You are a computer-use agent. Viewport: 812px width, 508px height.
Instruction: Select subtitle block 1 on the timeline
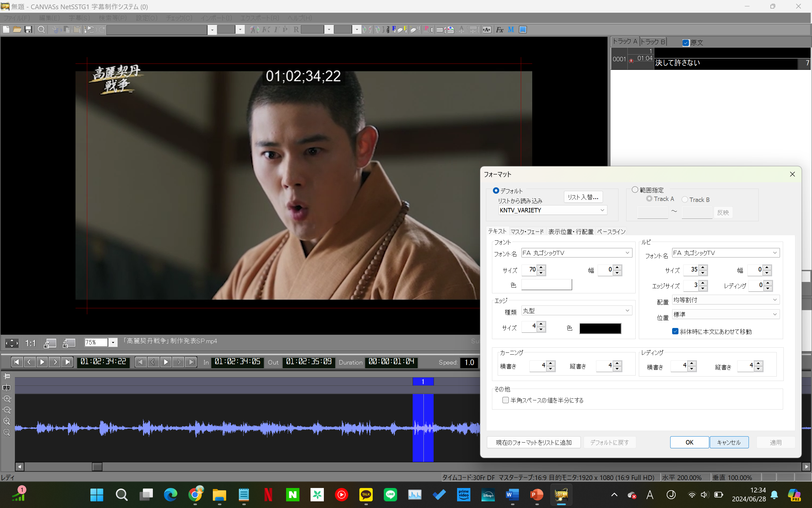pyautogui.click(x=423, y=382)
